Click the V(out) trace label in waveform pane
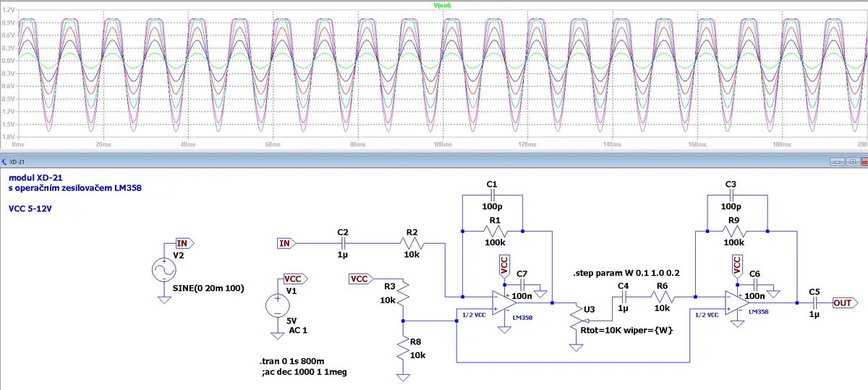This screenshot has width=868, height=390. point(442,4)
